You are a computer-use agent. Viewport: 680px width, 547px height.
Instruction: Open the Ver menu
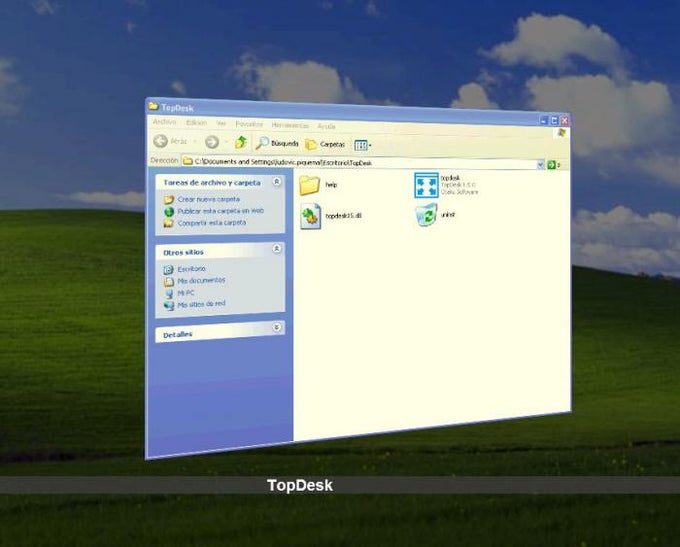(221, 124)
